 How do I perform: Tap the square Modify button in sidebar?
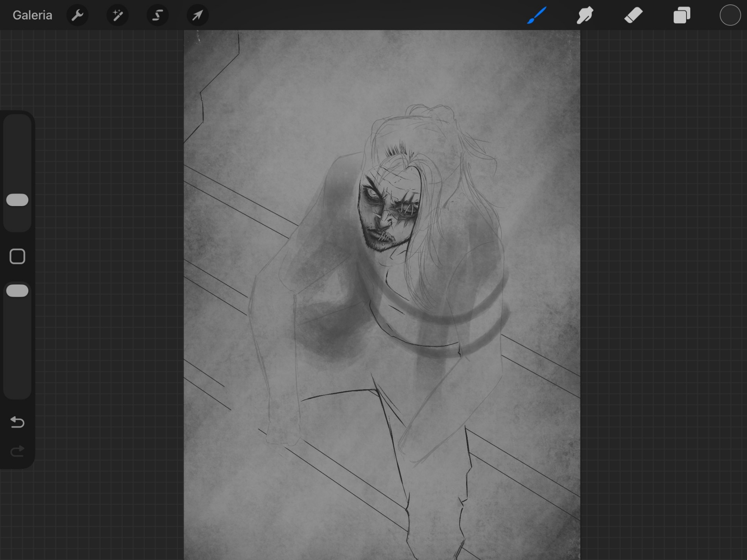[x=17, y=256]
